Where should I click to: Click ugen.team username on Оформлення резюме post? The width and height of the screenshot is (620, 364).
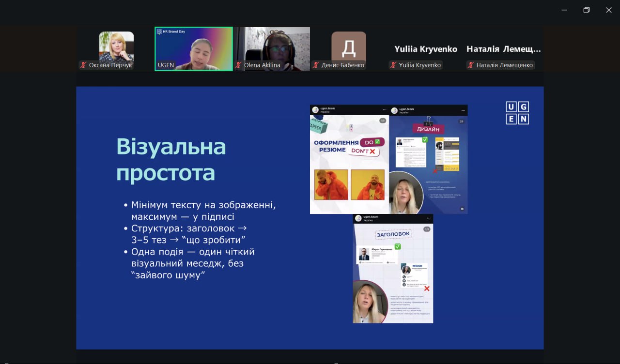(328, 108)
